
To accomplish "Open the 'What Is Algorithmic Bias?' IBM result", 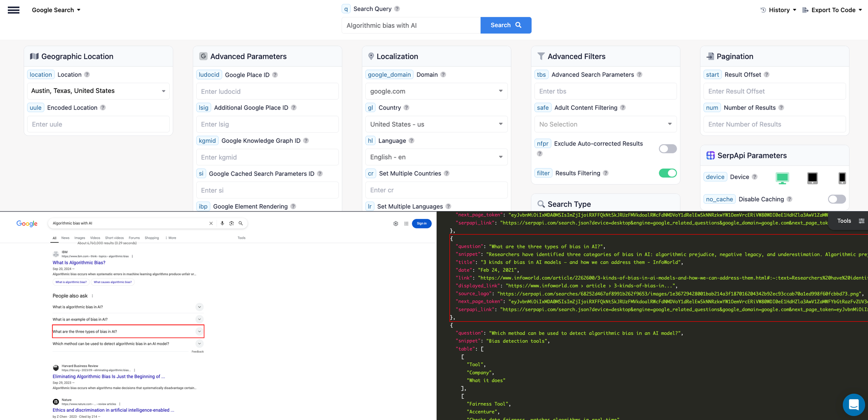I will tap(79, 263).
